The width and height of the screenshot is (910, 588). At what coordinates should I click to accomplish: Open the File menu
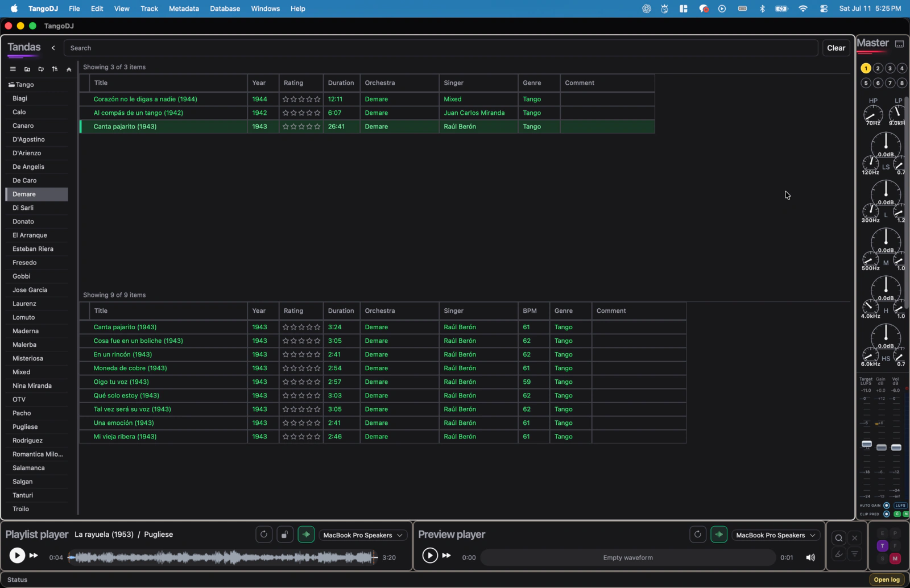(75, 9)
